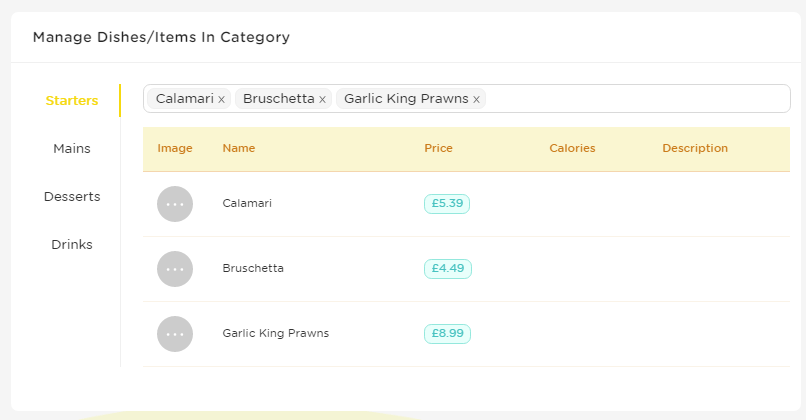Image resolution: width=806 pixels, height=420 pixels.
Task: Remove the Bruschetta tag with its x
Action: point(322,100)
